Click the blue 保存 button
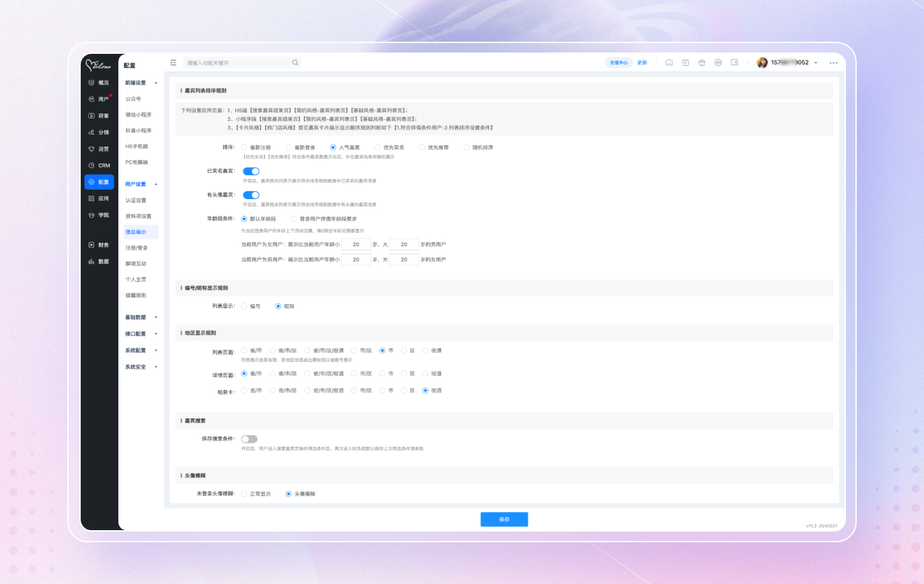Image resolution: width=924 pixels, height=584 pixels. click(x=504, y=519)
